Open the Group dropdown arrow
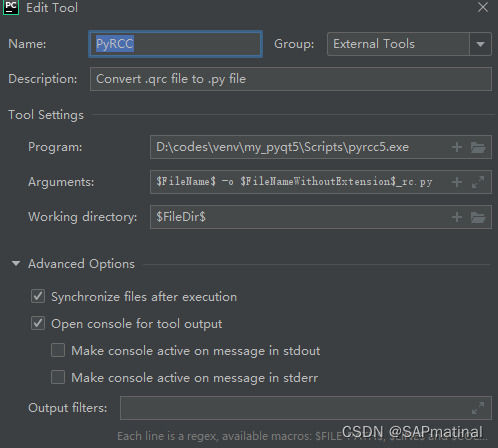This screenshot has height=448, width=498. coord(480,44)
